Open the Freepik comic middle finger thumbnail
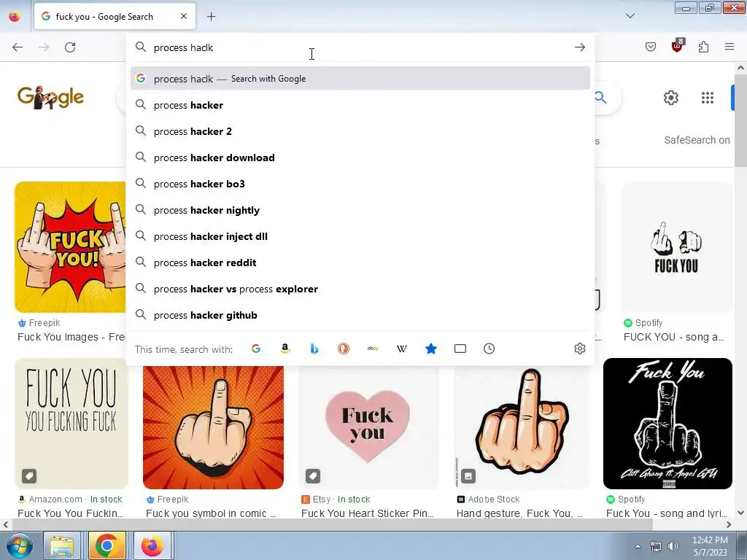The image size is (747, 560). (213, 427)
